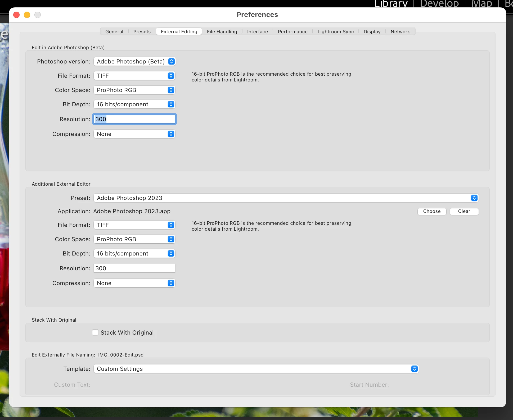Open top Compression dropdown
This screenshot has height=420, width=513.
click(x=134, y=134)
